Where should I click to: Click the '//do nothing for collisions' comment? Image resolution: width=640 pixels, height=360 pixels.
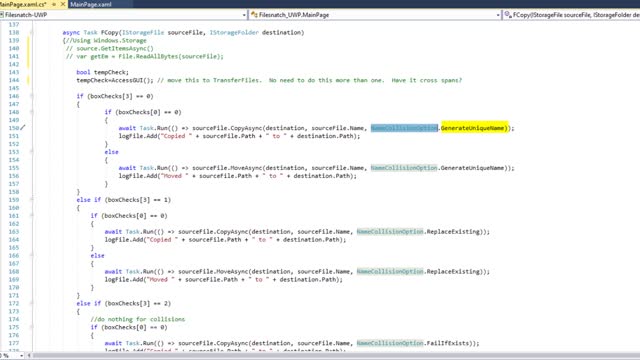coord(138,319)
